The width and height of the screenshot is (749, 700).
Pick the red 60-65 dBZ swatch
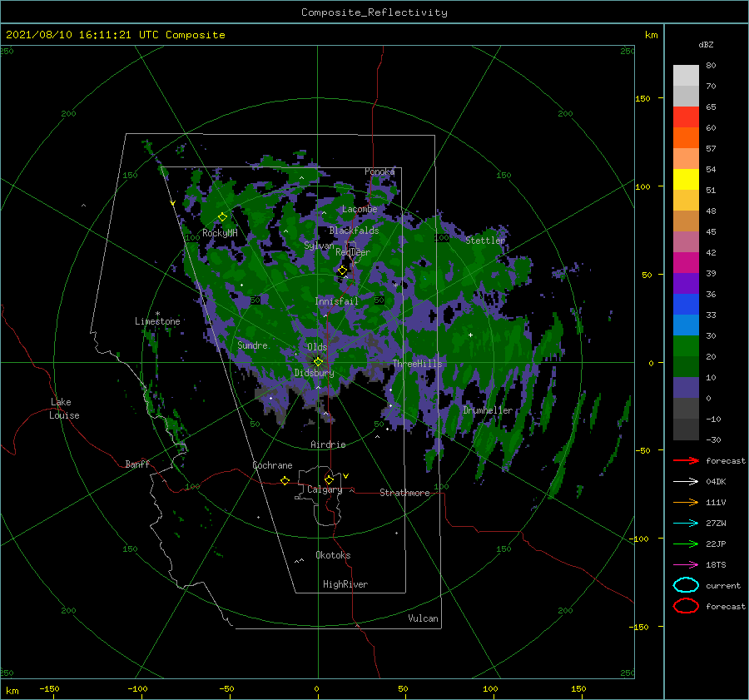(686, 117)
